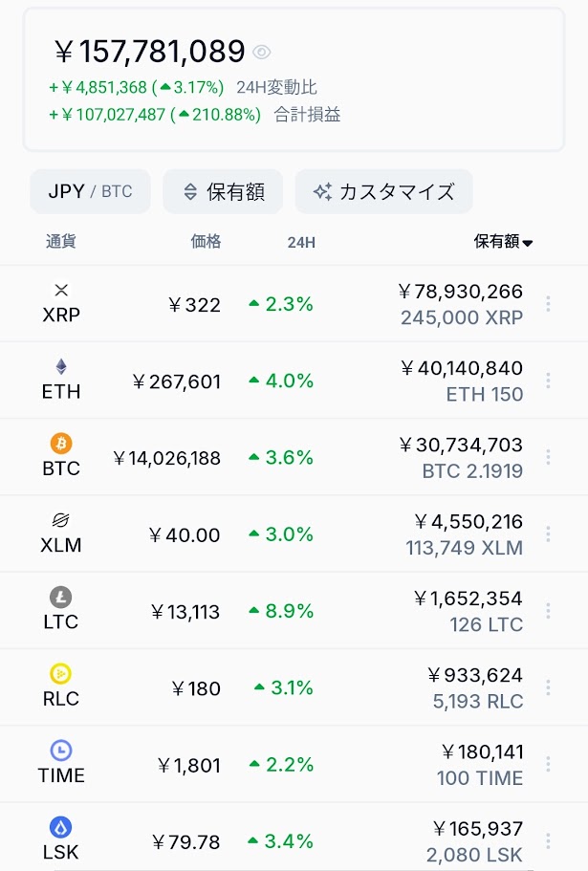Click the orange Bitcoin BTC icon

(x=61, y=444)
